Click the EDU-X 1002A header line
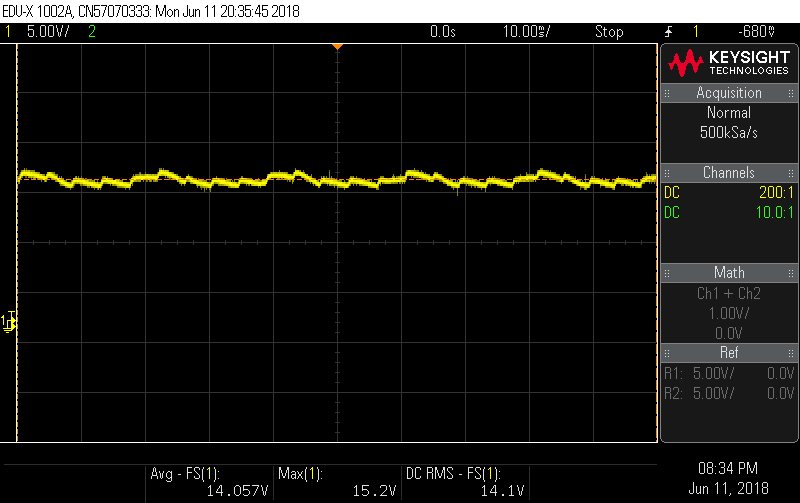Image resolution: width=800 pixels, height=503 pixels. click(x=151, y=11)
